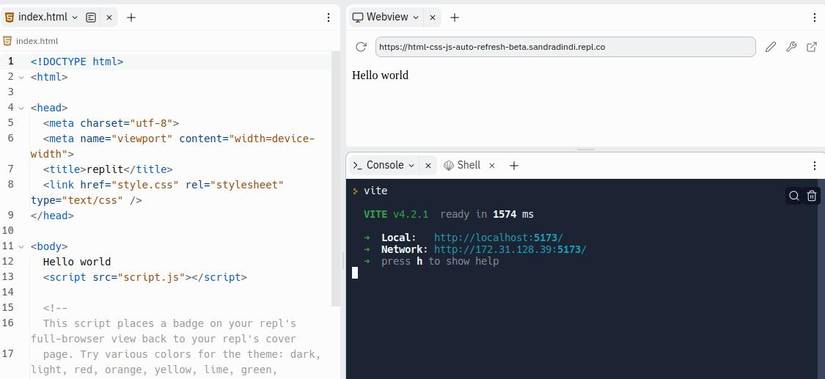Click the 'Hello world' text in webview preview
The width and height of the screenshot is (825, 379).
click(x=380, y=75)
